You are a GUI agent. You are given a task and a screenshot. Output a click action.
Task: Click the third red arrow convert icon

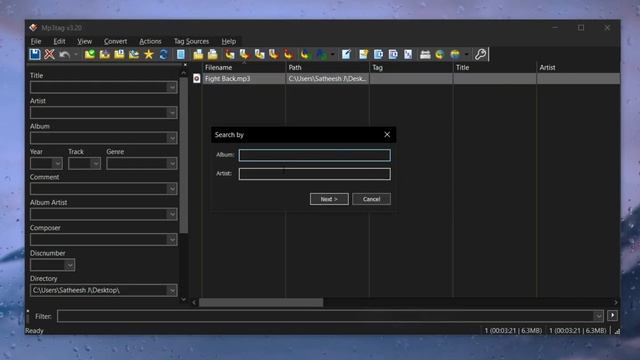point(259,54)
